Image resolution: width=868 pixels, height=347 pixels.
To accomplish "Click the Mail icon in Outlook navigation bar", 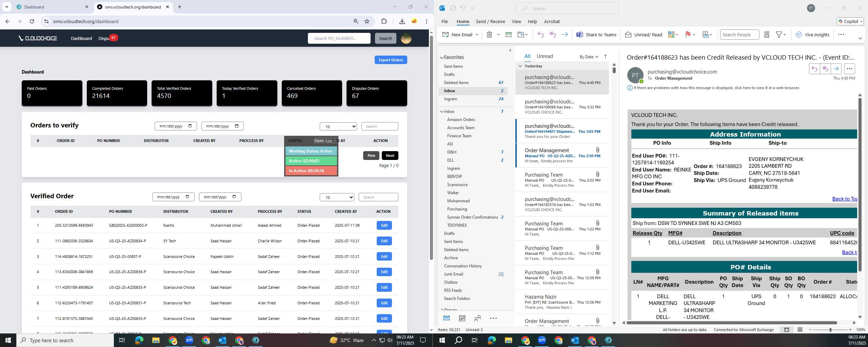I will (447, 318).
